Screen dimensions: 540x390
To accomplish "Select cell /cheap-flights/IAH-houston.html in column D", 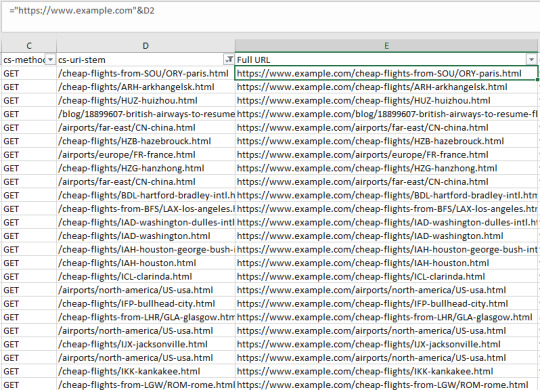I will click(x=146, y=263).
